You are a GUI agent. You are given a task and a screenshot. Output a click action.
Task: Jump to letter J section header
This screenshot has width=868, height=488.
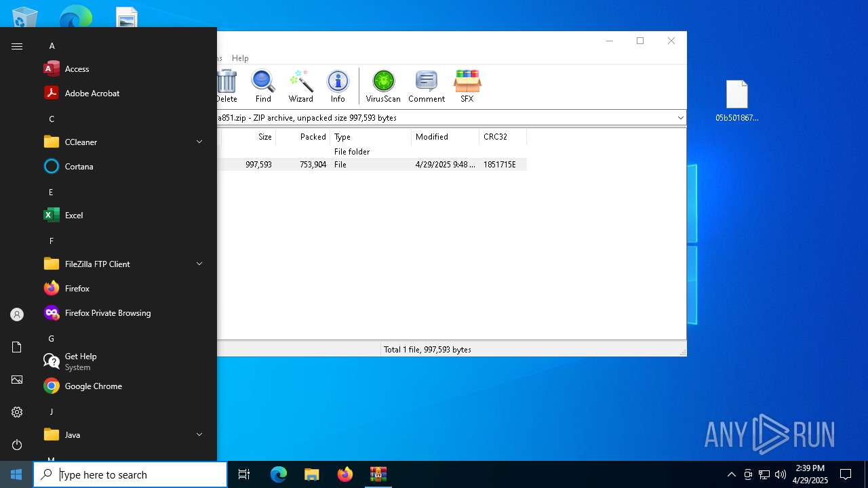(51, 412)
